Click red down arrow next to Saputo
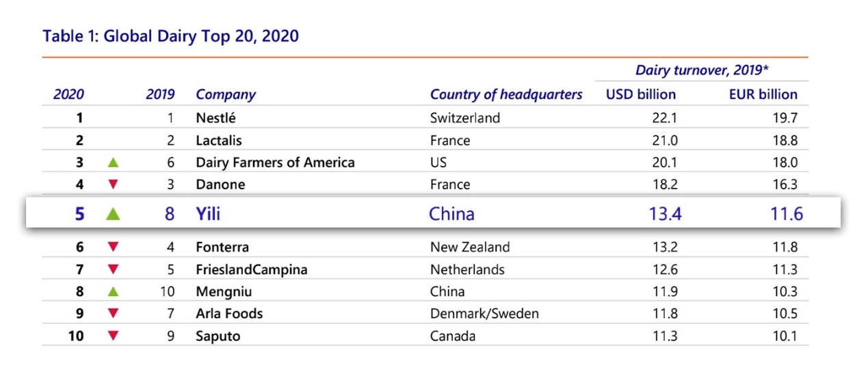868x367 pixels. coord(114,336)
